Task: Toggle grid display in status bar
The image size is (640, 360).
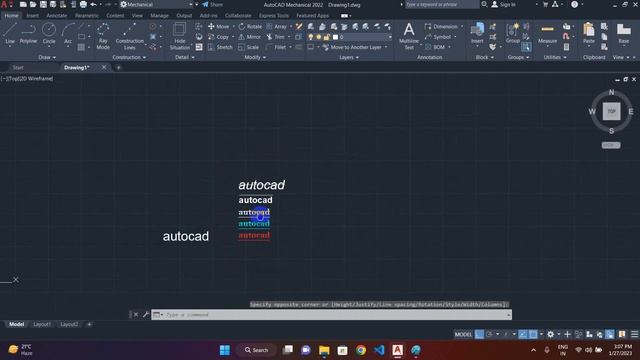Action: [x=479, y=334]
